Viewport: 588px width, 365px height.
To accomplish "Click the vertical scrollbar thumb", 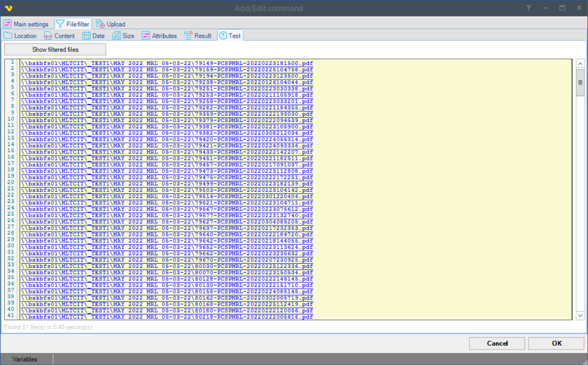I will click(580, 82).
